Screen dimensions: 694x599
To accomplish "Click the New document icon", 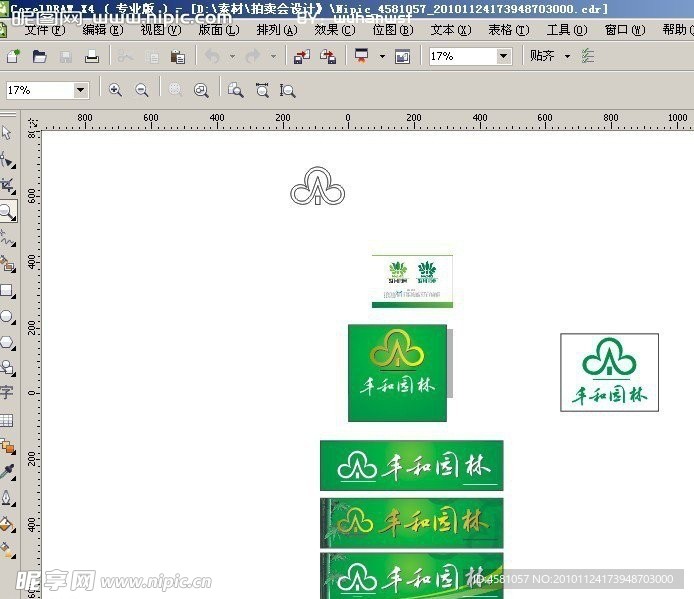I will click(x=13, y=56).
